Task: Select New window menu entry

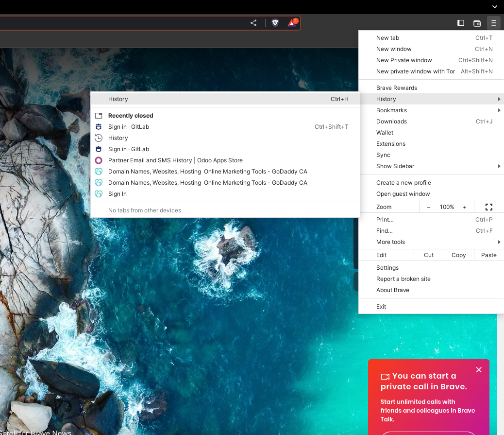Action: coord(431,49)
